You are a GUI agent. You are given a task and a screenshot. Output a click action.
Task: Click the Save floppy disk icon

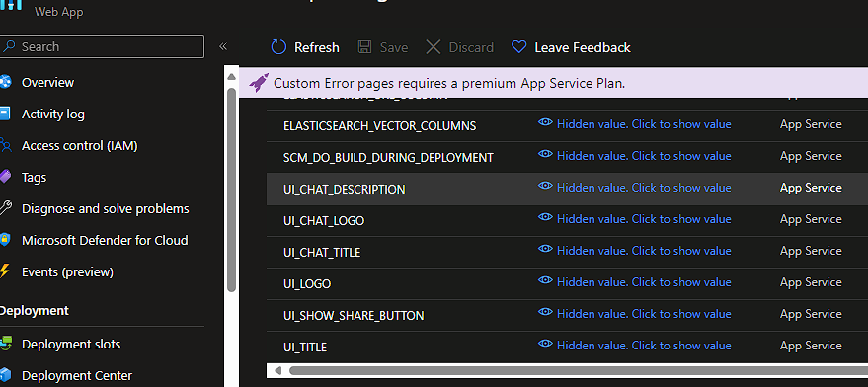[x=364, y=47]
